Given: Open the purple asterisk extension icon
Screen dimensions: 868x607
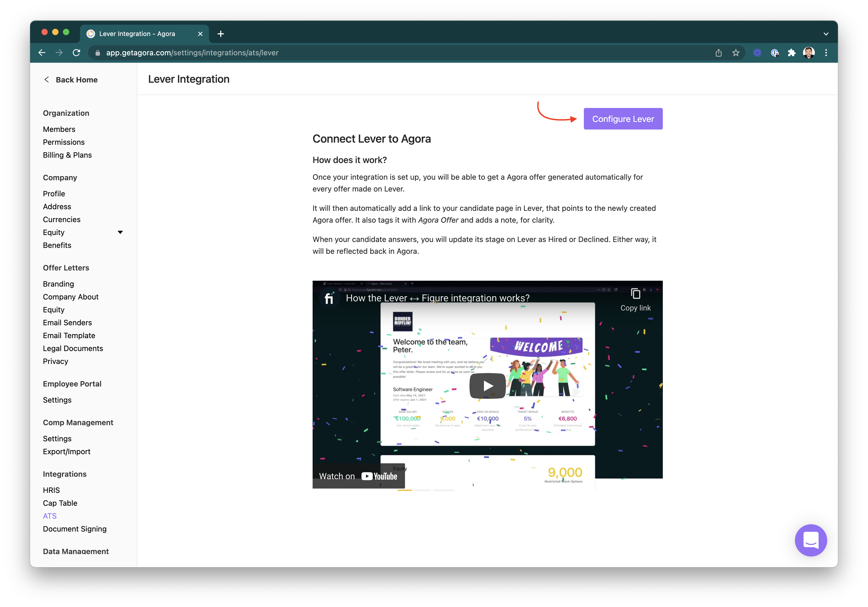Looking at the screenshot, I should pos(757,53).
